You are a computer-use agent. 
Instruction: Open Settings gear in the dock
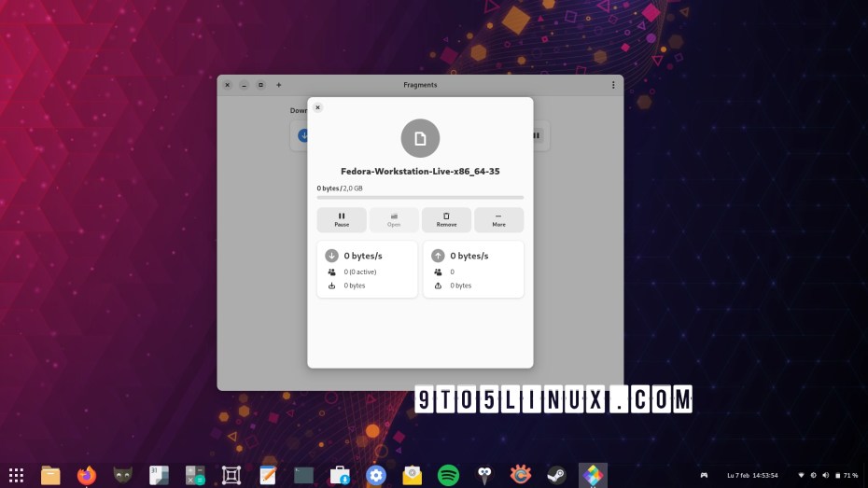[376, 475]
